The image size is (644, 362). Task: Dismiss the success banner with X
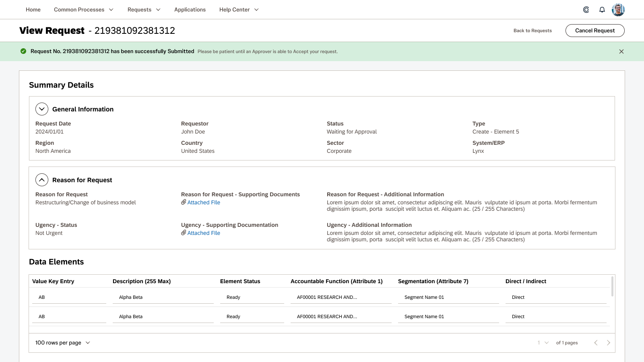pos(621,51)
